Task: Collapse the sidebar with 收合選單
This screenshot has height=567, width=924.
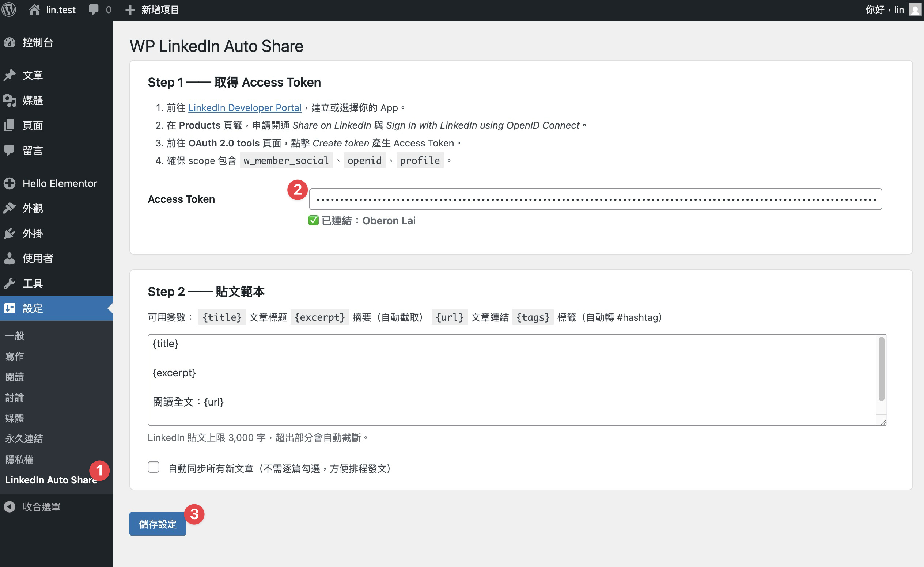Action: click(x=41, y=506)
